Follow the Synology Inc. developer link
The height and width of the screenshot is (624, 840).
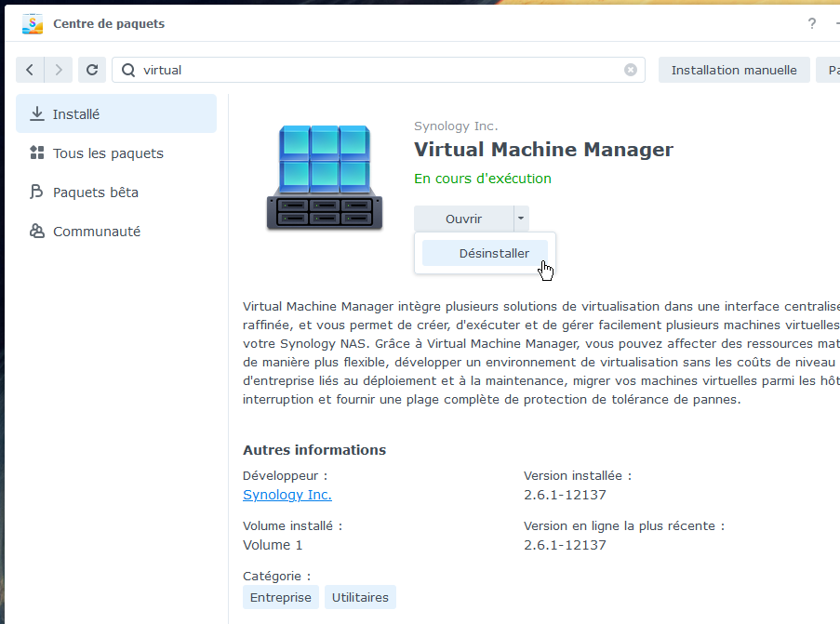click(287, 495)
